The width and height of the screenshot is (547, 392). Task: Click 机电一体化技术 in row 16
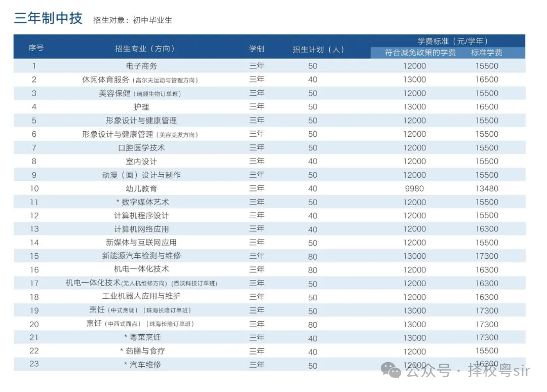point(141,269)
